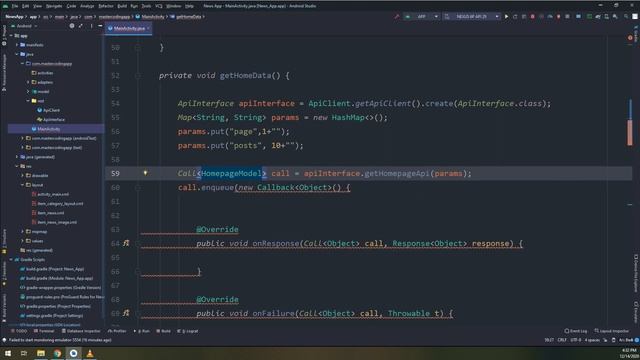640x360 pixels.
Task: Open VLC from the taskbar
Action: pyautogui.click(x=90, y=353)
